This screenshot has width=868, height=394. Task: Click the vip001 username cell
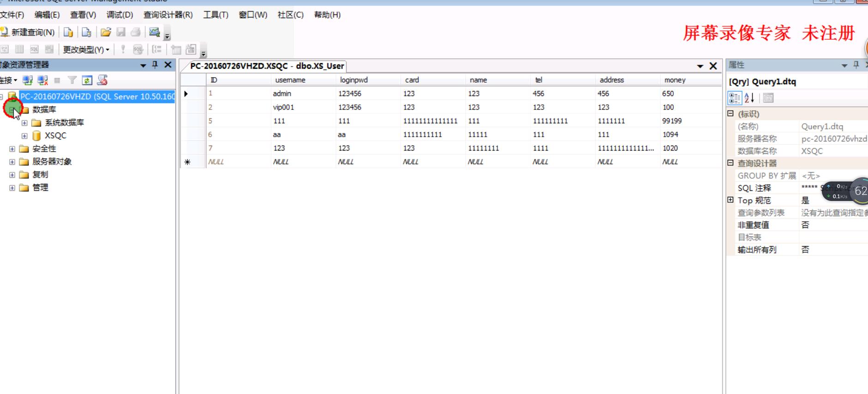tap(303, 107)
